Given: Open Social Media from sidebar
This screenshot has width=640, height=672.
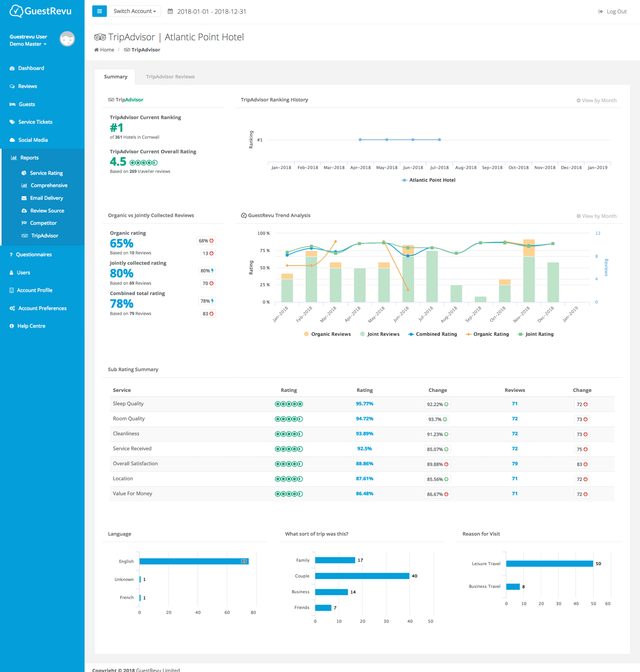Looking at the screenshot, I should pyautogui.click(x=33, y=140).
